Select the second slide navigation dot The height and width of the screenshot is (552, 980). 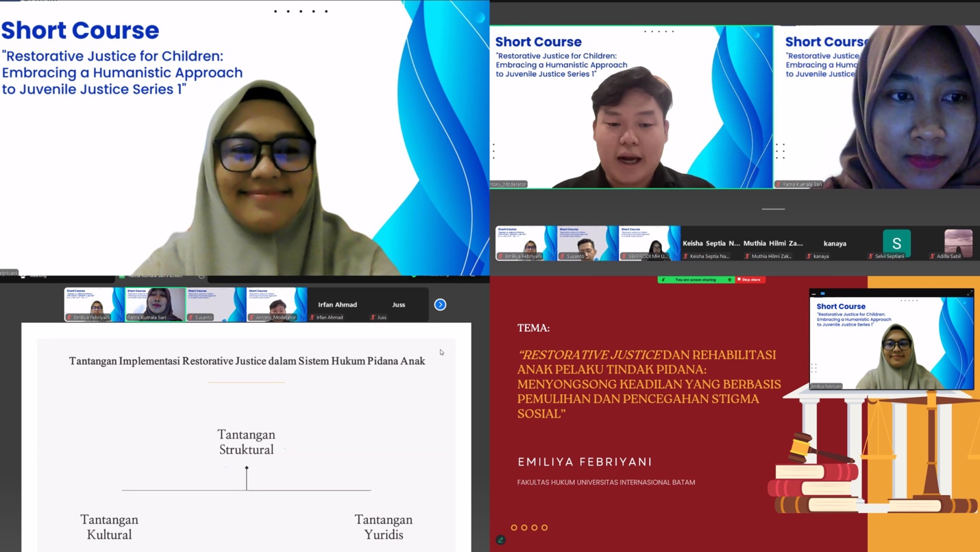tap(524, 527)
